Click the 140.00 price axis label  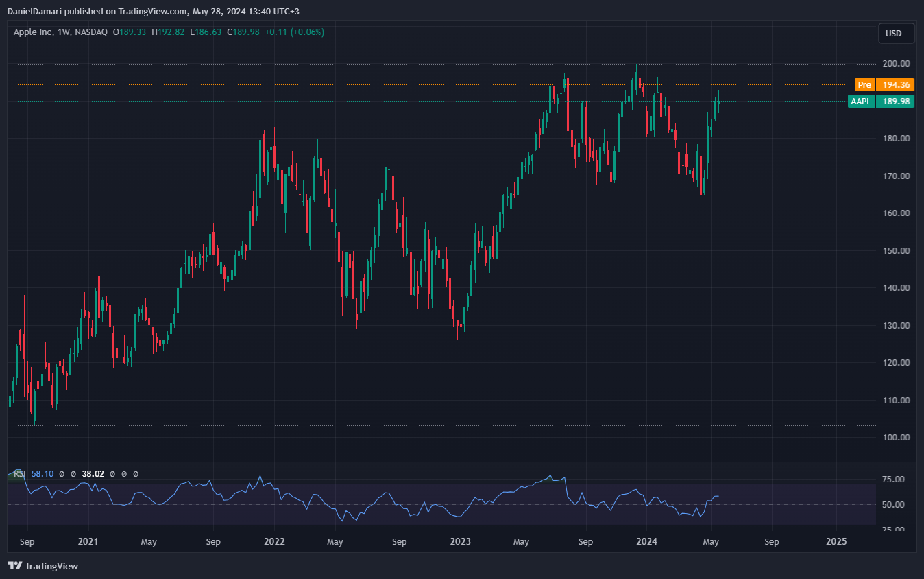(x=897, y=288)
